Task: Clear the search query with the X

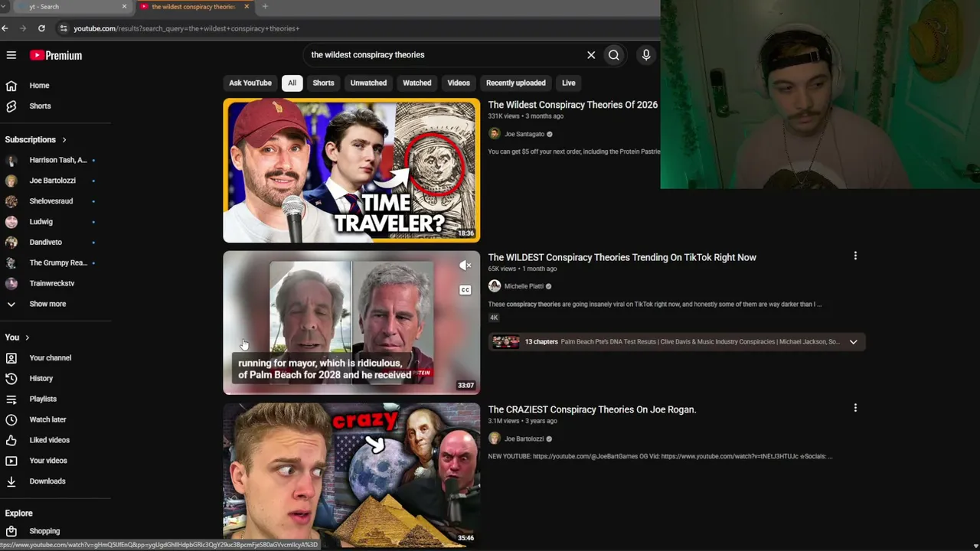Action: coord(591,55)
